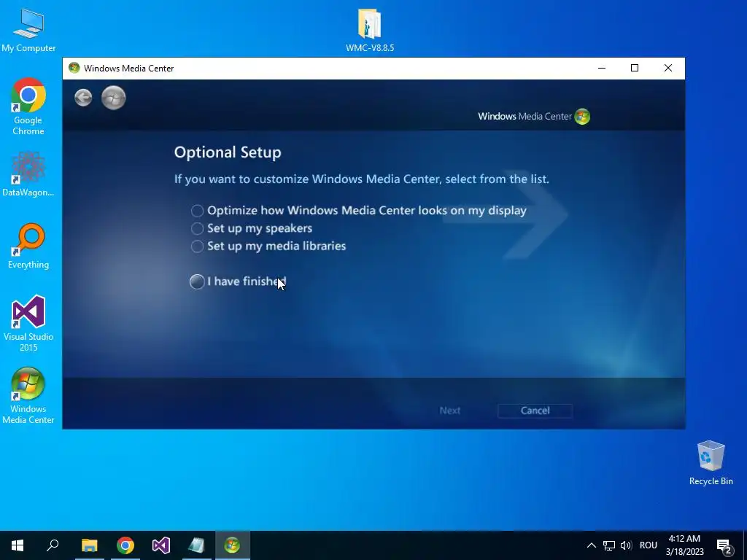This screenshot has width=747, height=560.
Task: Maximize the Windows Media Center window
Action: coord(635,68)
